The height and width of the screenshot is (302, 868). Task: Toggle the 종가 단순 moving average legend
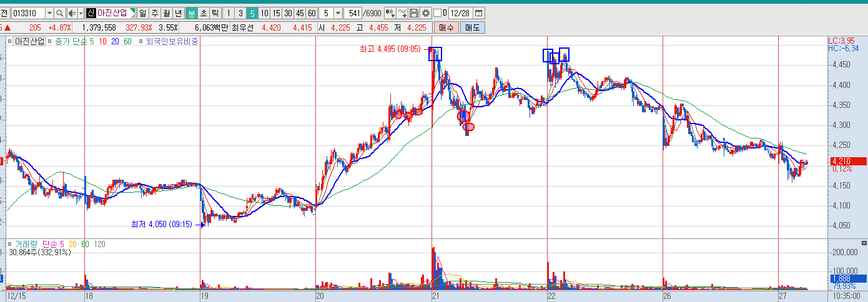point(71,41)
